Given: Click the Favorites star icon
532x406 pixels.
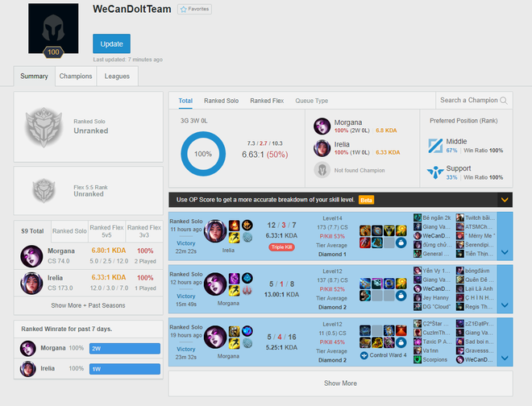Looking at the screenshot, I should tap(184, 9).
